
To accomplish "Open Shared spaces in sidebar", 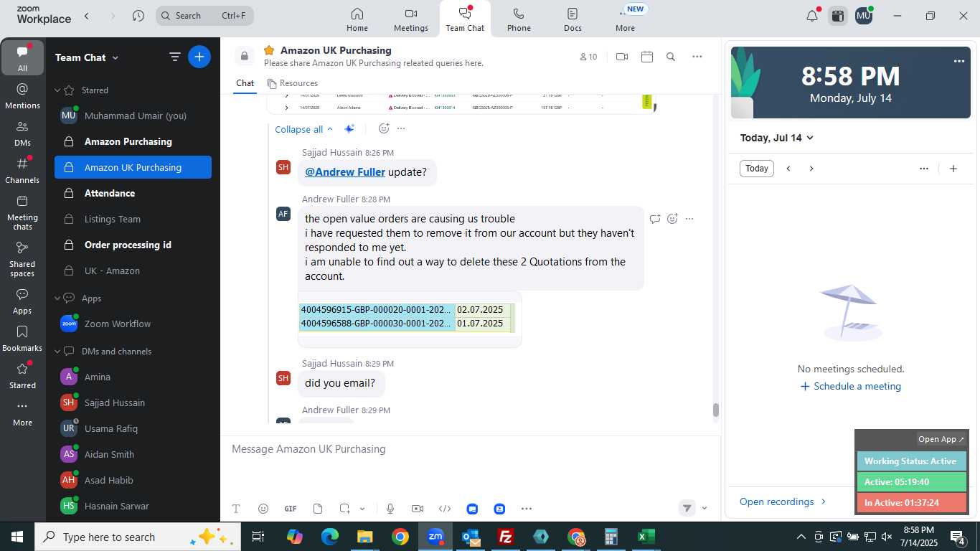I will 22,259.
